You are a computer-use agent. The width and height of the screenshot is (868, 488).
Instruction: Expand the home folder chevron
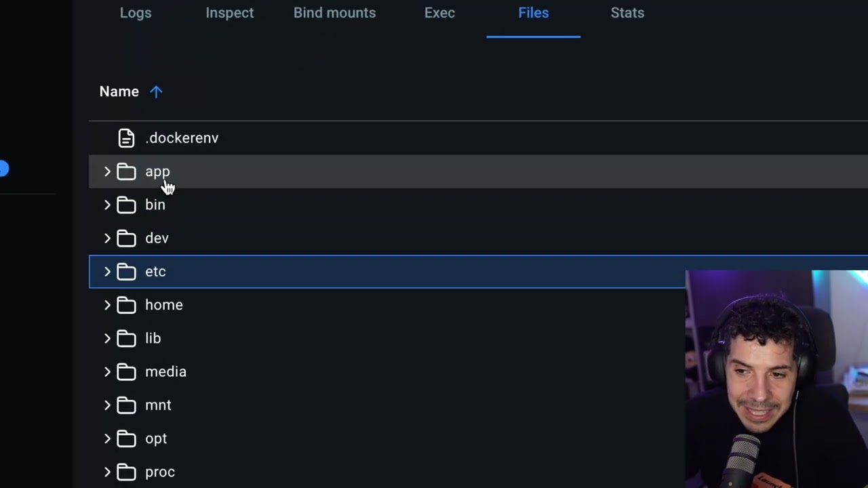pyautogui.click(x=107, y=305)
